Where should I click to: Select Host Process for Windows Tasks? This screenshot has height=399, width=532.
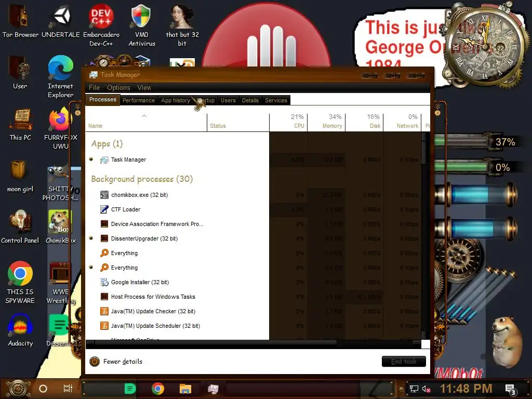pos(253,297)
